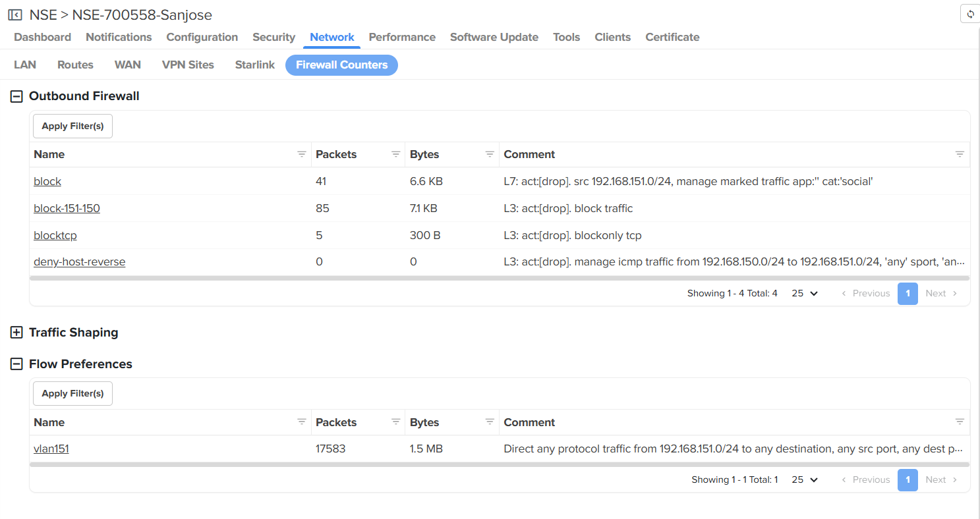Image resolution: width=980 pixels, height=519 pixels.
Task: Open filter icon for Outbound Firewall Packets column
Action: (x=395, y=154)
